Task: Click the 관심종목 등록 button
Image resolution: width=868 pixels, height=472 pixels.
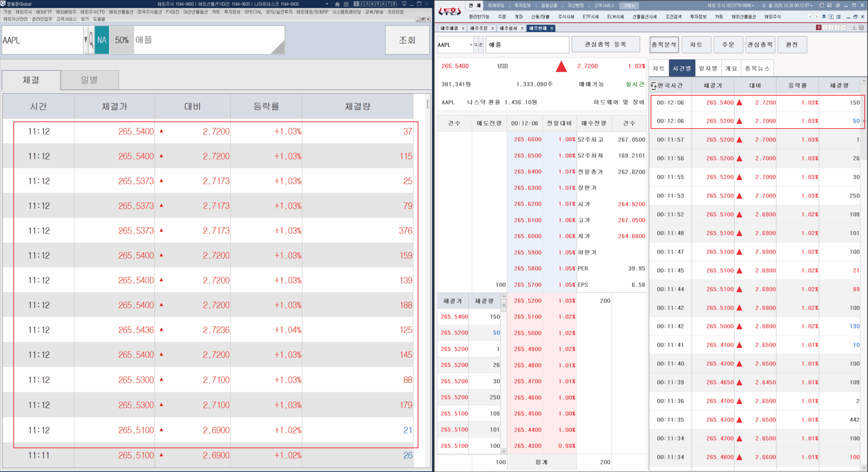Action: tap(605, 44)
